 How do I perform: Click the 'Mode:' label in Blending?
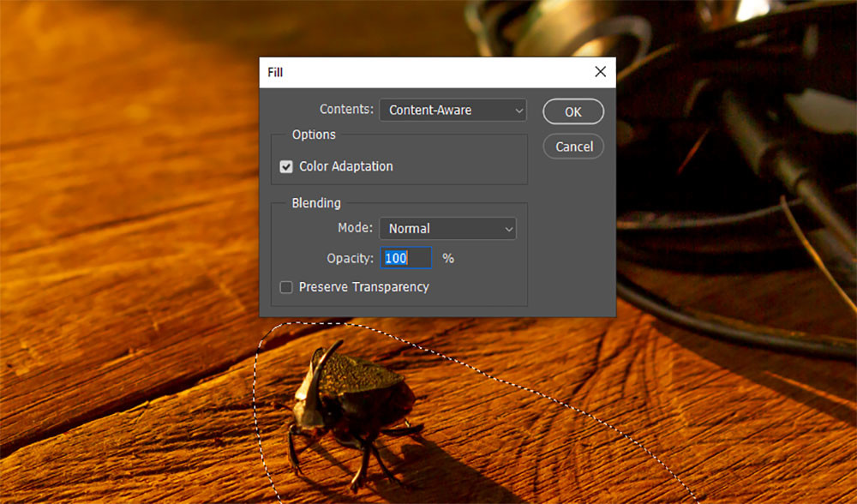pyautogui.click(x=355, y=229)
